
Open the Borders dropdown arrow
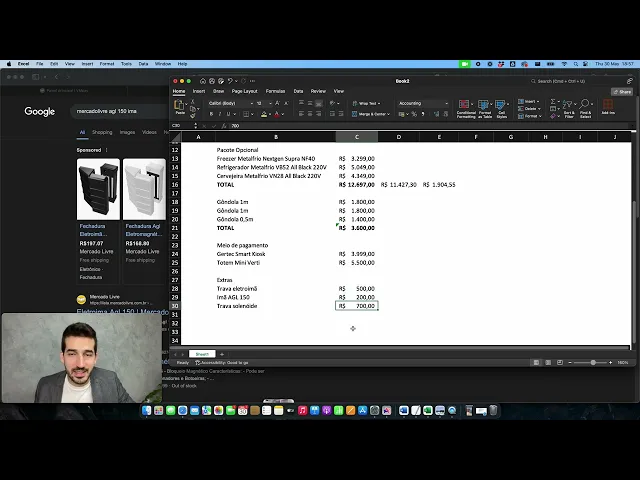[252, 114]
